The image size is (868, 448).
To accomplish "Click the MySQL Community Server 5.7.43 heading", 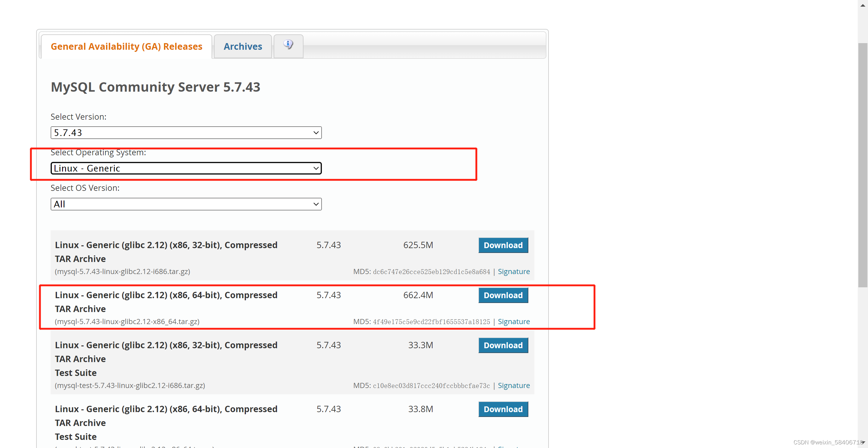I will click(155, 87).
